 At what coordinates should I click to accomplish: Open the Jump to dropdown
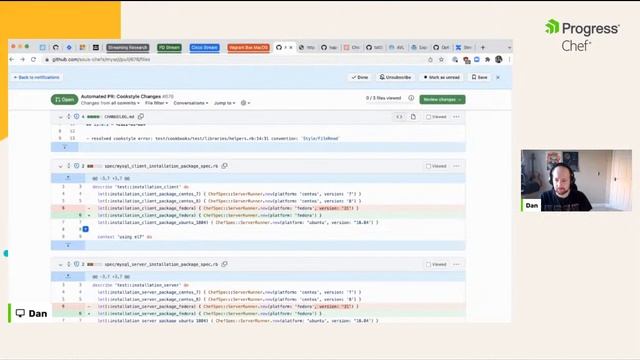click(224, 103)
